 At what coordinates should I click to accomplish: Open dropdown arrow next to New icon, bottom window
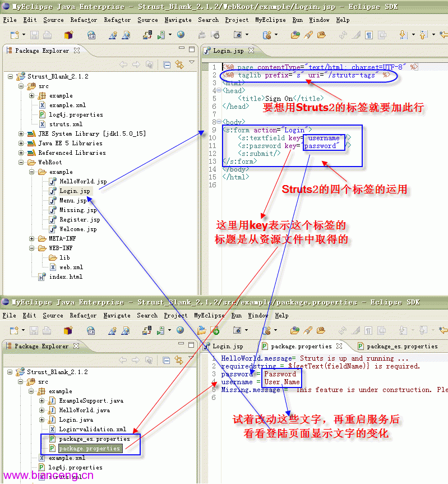coord(23,330)
